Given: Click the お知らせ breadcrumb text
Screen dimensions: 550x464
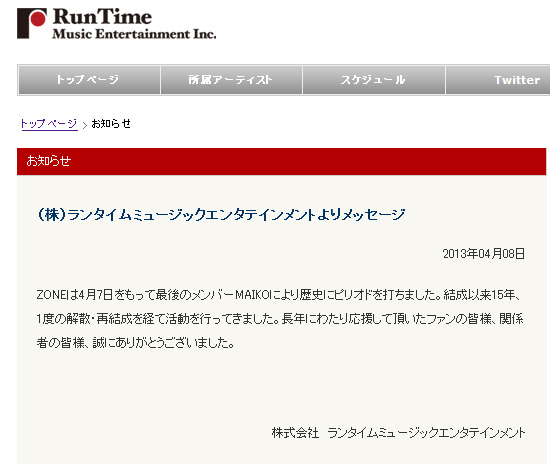Looking at the screenshot, I should tap(111, 123).
